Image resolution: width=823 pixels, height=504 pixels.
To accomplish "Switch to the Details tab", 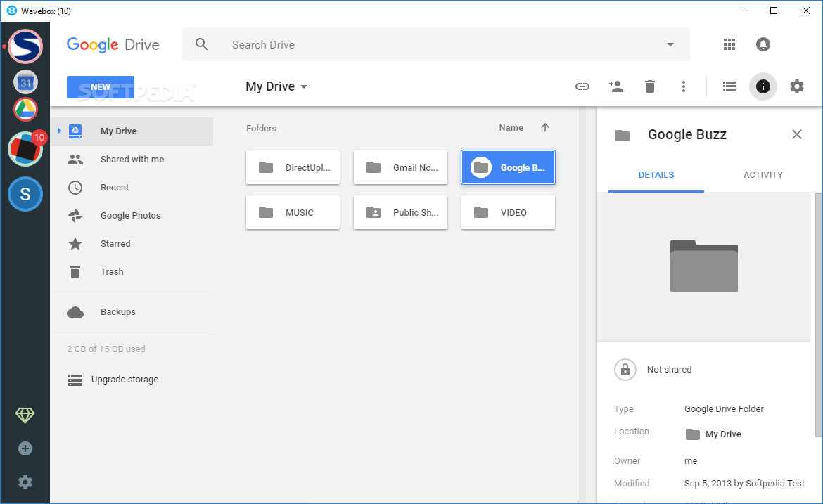I will point(656,175).
